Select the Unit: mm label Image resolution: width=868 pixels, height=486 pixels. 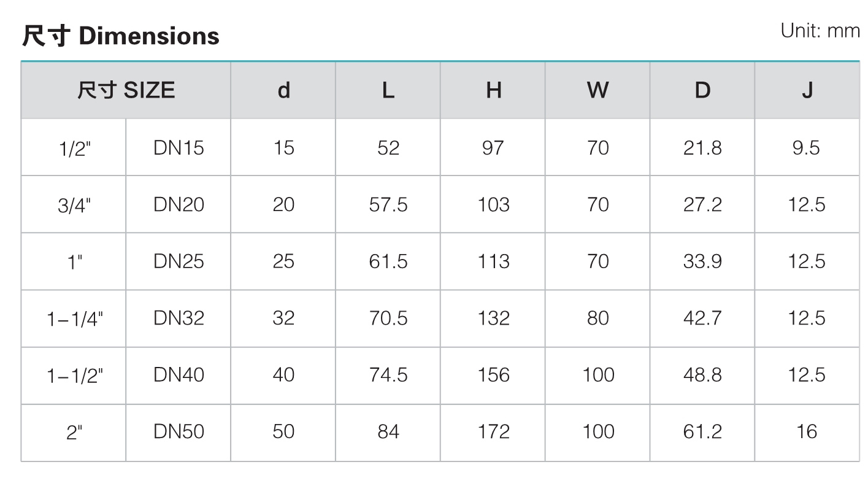[821, 31]
